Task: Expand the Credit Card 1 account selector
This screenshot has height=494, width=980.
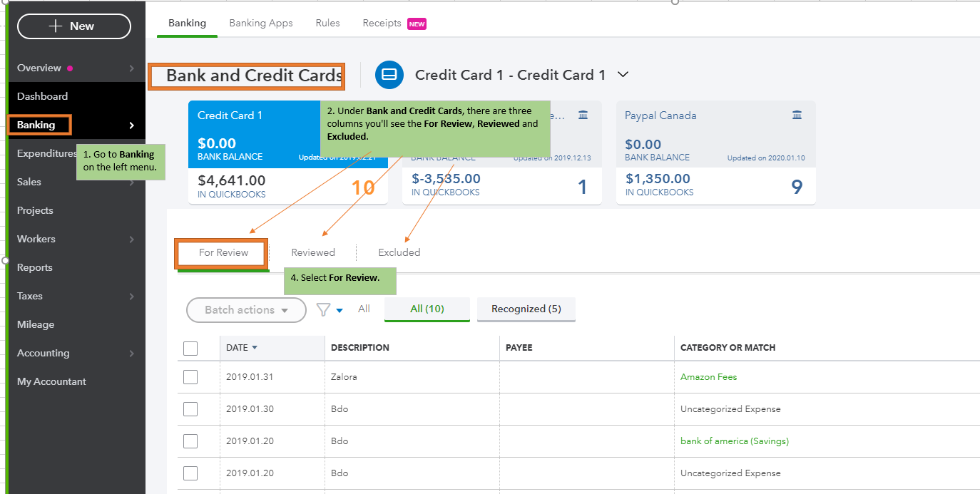Action: tap(623, 74)
